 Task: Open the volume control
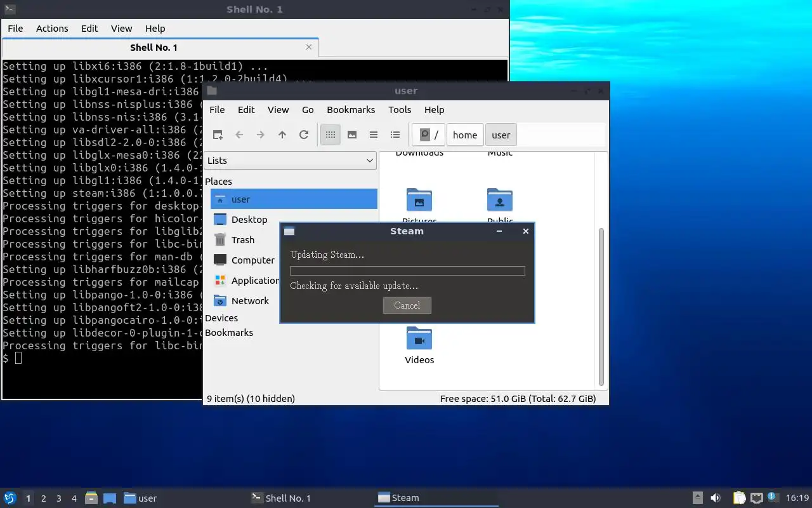pyautogui.click(x=716, y=498)
